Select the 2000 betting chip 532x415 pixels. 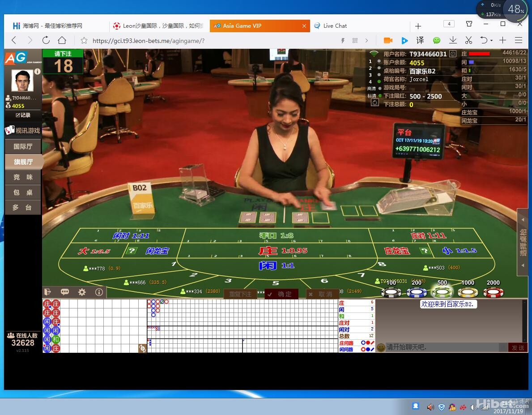[x=493, y=292]
